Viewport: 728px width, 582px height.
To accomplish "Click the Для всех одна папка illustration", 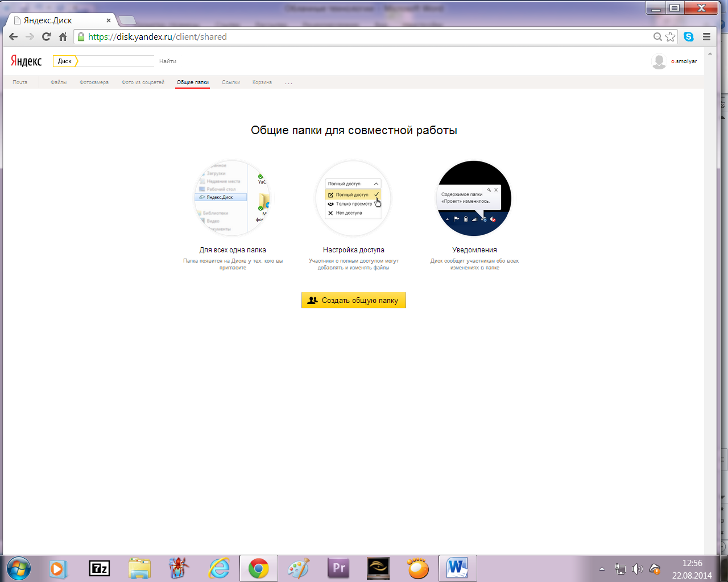I will 233,198.
